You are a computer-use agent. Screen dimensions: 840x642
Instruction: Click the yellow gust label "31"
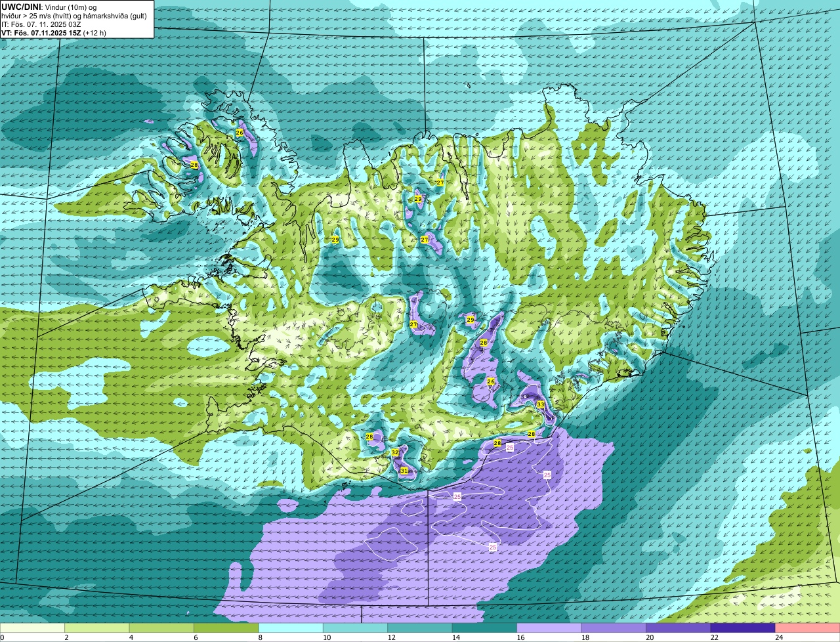(x=404, y=471)
